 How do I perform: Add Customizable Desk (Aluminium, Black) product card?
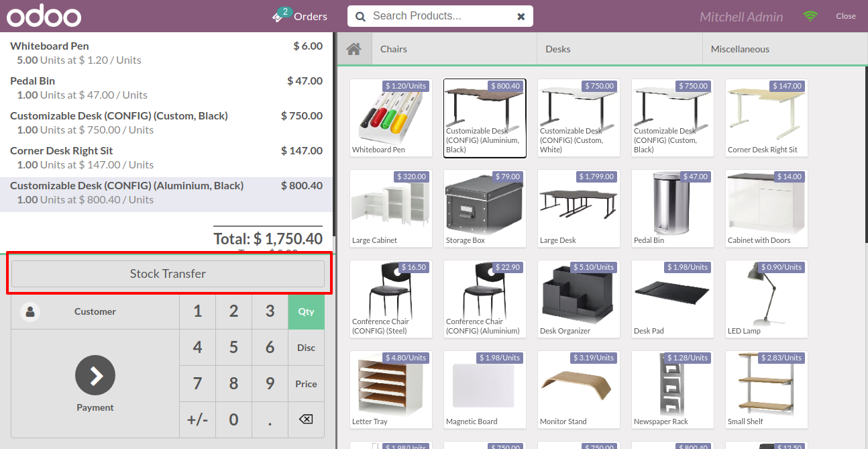pyautogui.click(x=485, y=118)
